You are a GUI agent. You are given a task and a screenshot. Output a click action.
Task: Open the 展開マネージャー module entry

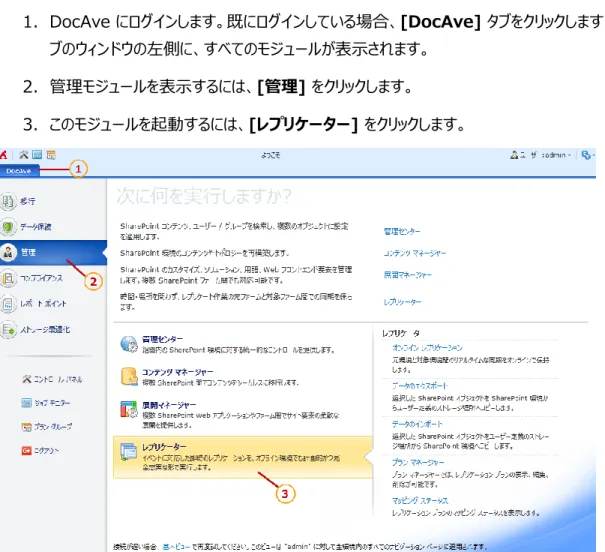[243, 414]
